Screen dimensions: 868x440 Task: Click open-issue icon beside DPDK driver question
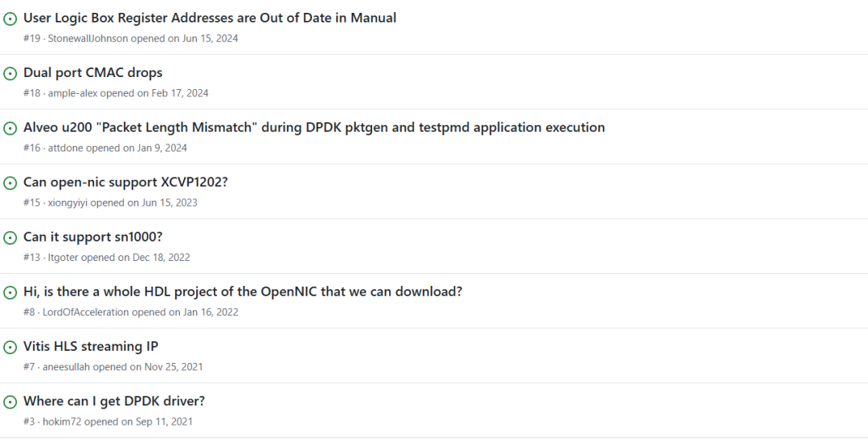click(x=10, y=401)
